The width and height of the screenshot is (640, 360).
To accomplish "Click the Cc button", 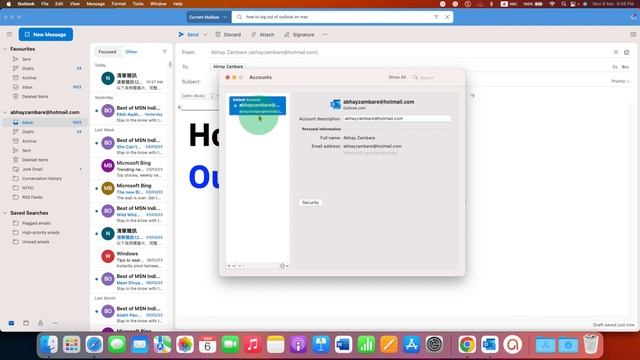I will point(615,67).
